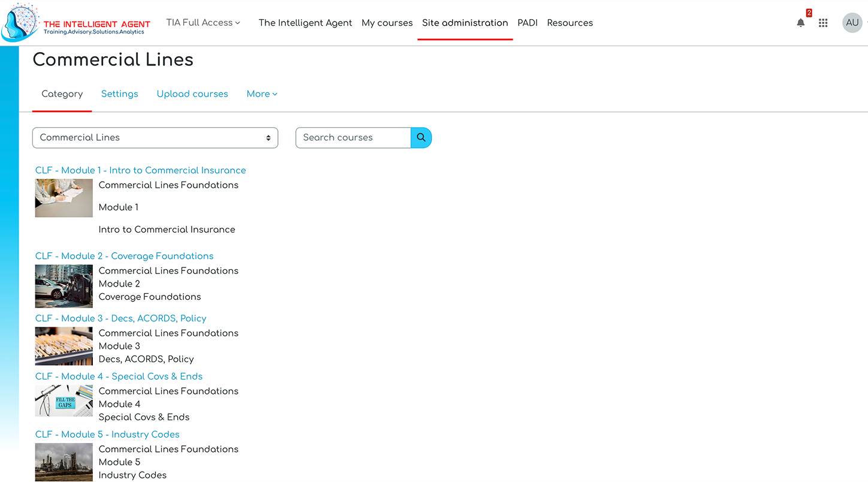Expand the More tab menu
Image resolution: width=868 pixels, height=482 pixels.
point(262,94)
